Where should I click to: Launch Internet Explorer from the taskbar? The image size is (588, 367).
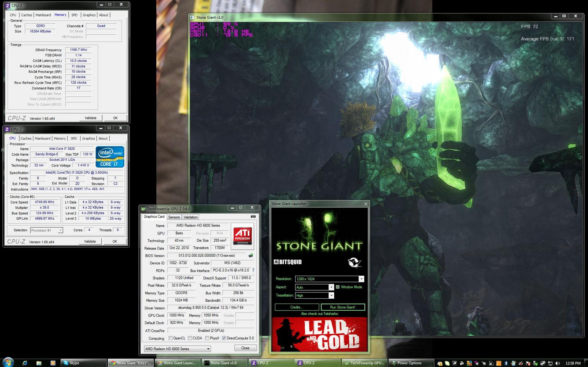click(25, 363)
